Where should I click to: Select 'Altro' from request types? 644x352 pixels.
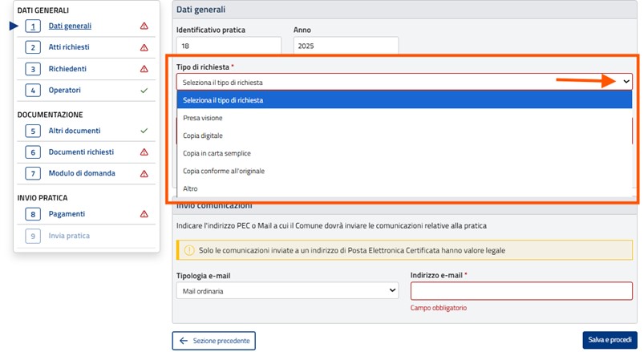(x=190, y=188)
